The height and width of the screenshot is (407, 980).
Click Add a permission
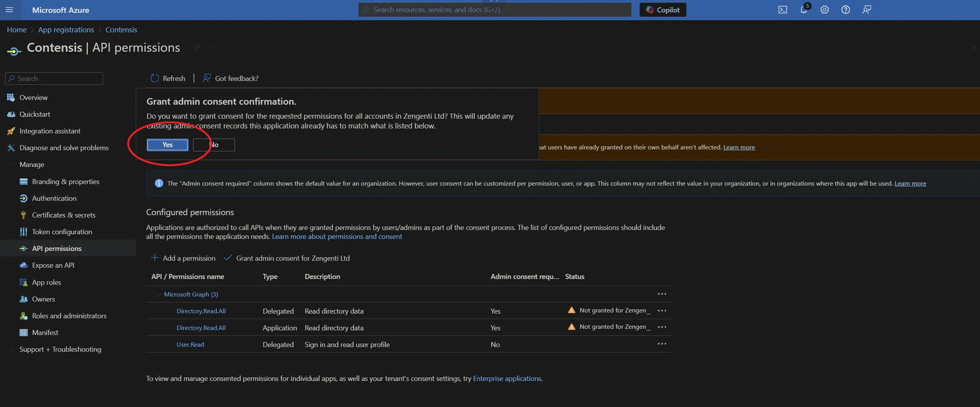183,258
